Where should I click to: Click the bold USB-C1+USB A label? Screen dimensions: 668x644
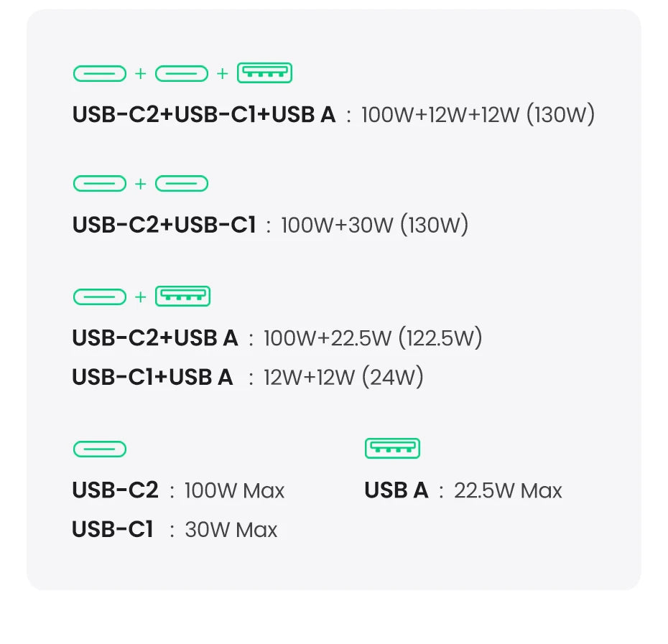(x=152, y=377)
